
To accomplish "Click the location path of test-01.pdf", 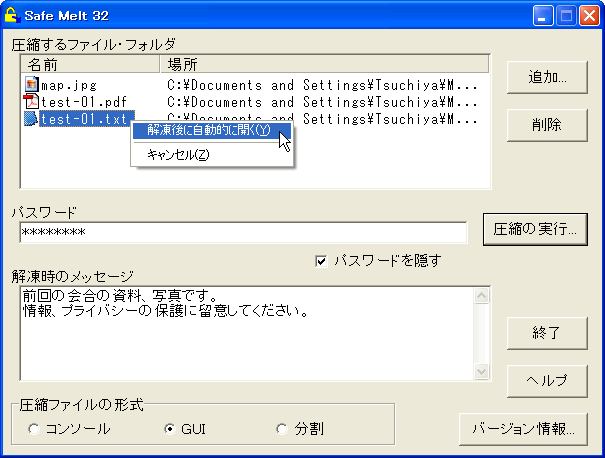I will 323,102.
